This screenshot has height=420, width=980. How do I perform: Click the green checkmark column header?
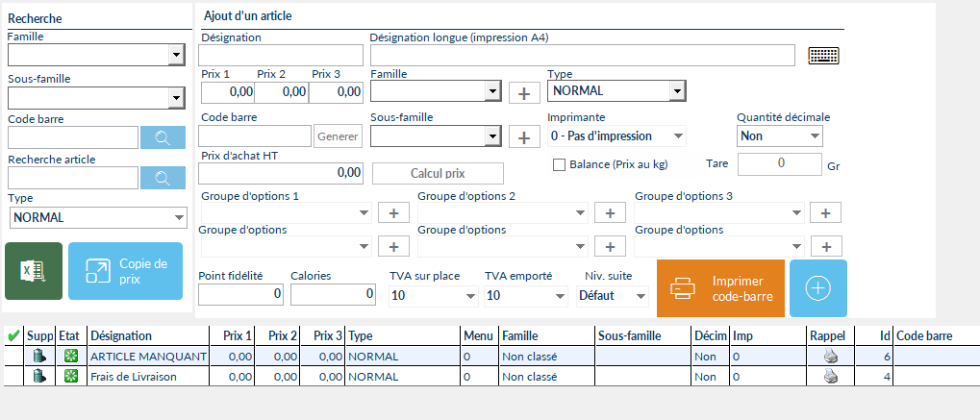pos(13,336)
